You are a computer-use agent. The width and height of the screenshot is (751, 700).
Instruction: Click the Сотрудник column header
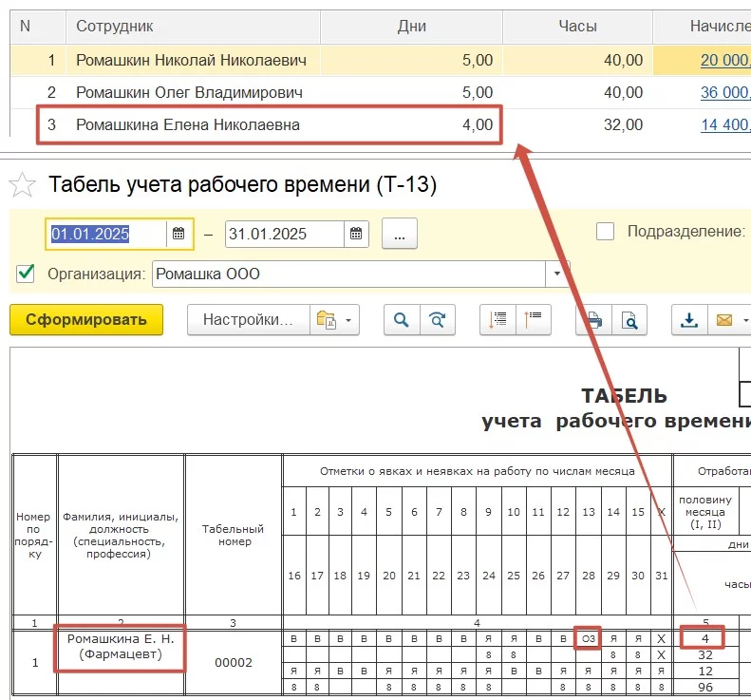pos(193,27)
